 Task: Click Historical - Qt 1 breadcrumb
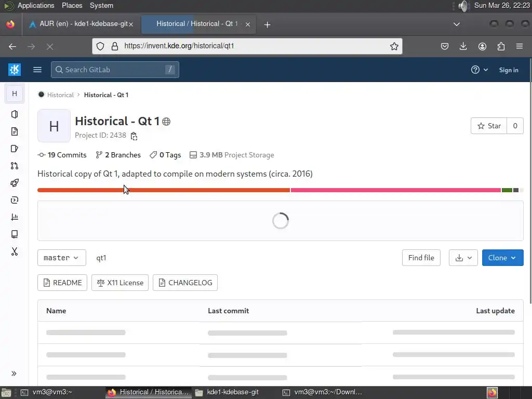(x=106, y=95)
